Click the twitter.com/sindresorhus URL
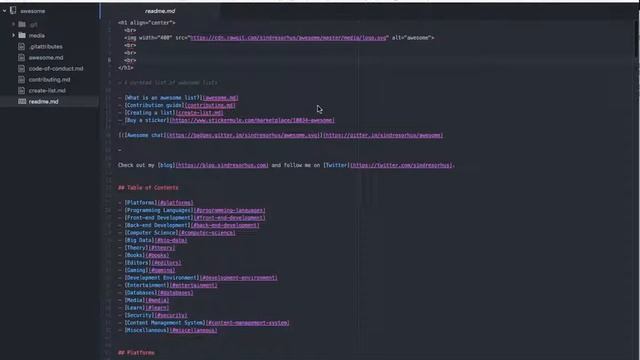This screenshot has width=640, height=360. 401,165
